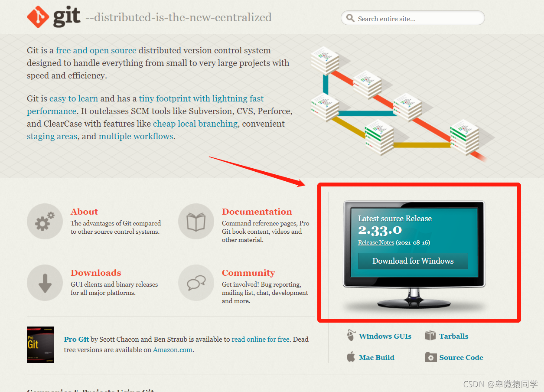Viewport: 544px width, 392px height.
Task: Follow the staging areas link
Action: [52, 136]
